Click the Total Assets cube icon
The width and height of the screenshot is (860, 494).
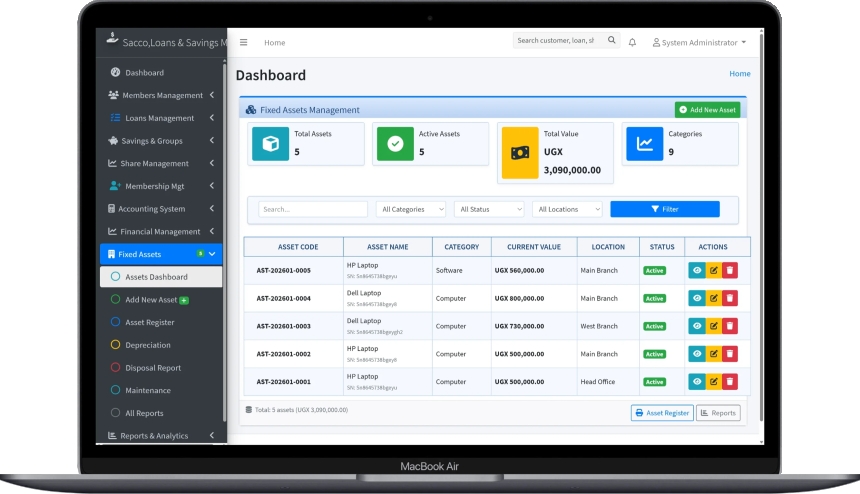coord(270,144)
